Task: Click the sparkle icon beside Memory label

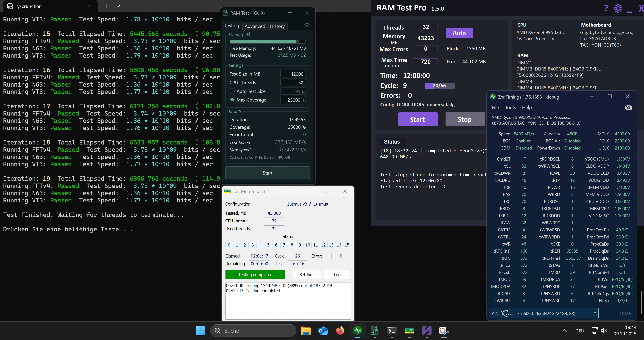Action: pyautogui.click(x=248, y=34)
